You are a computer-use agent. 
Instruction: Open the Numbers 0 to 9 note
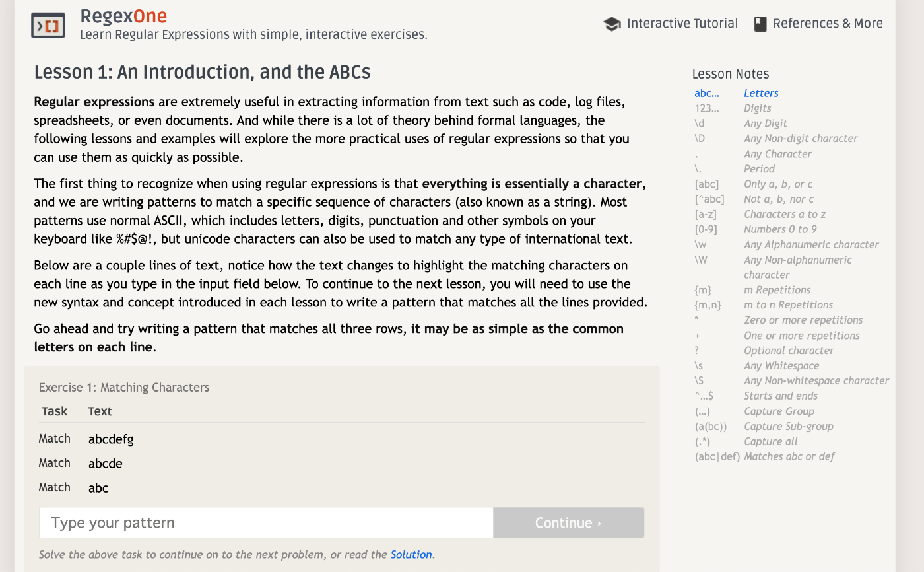coord(780,230)
